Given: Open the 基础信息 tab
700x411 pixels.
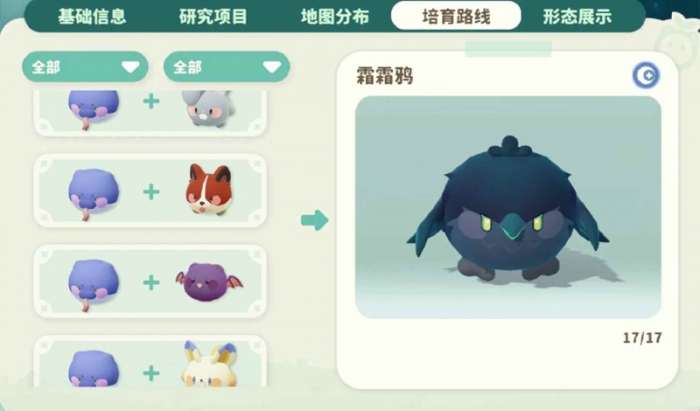Looking at the screenshot, I should click(92, 17).
